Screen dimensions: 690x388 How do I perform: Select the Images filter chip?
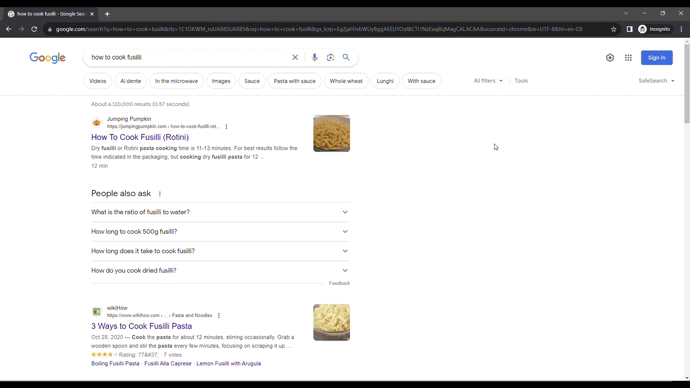[221, 81]
